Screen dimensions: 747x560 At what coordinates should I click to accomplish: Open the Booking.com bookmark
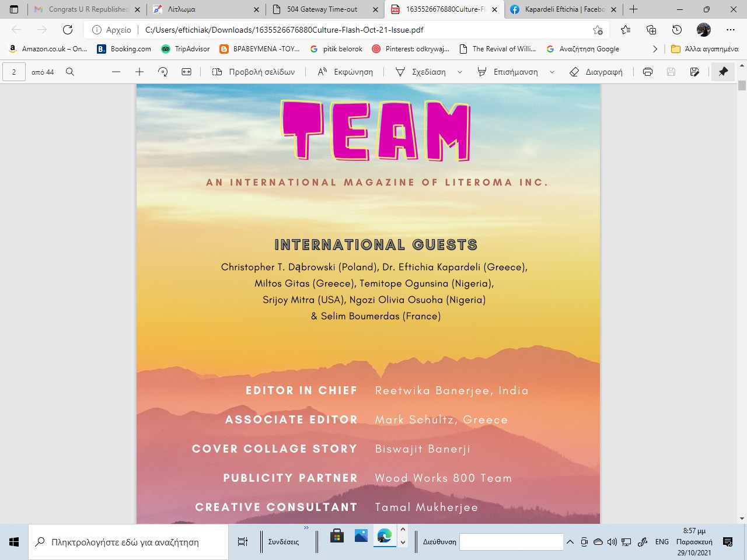(124, 49)
